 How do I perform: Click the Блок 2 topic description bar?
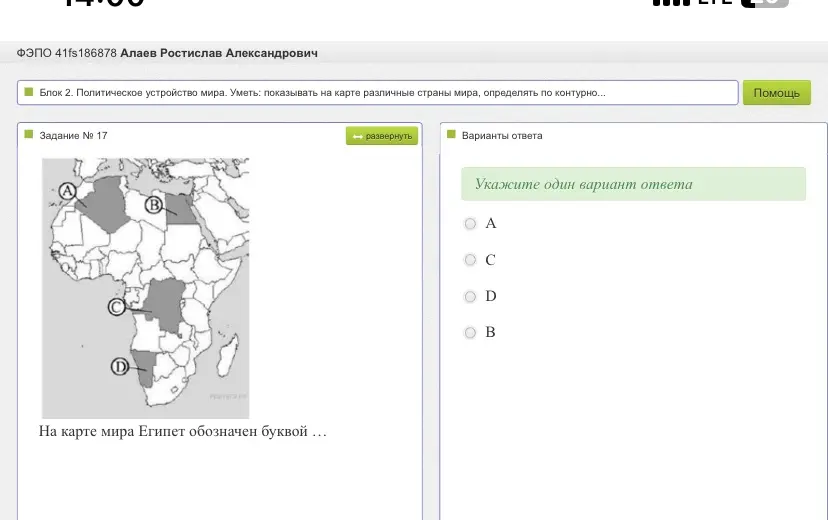[378, 93]
